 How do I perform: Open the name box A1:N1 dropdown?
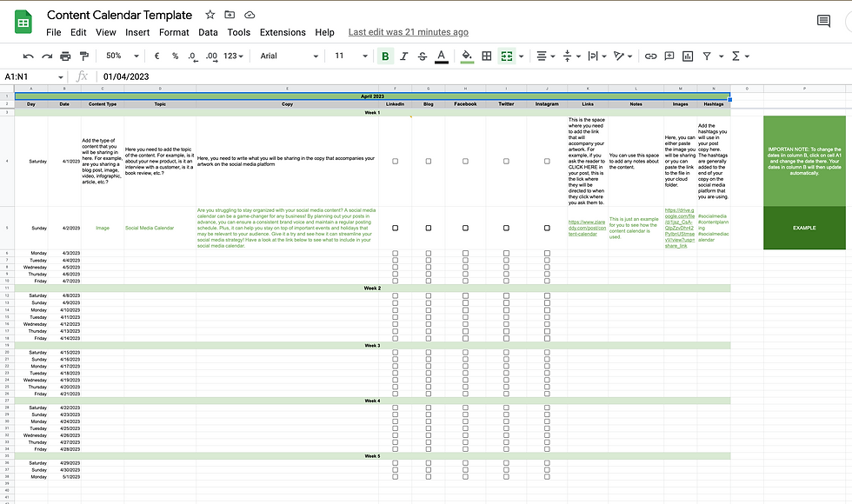[x=60, y=77]
